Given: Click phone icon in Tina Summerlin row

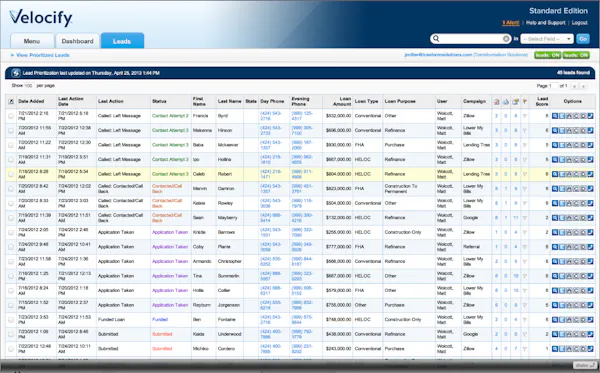Looking at the screenshot, I should pyautogui.click(x=590, y=276).
